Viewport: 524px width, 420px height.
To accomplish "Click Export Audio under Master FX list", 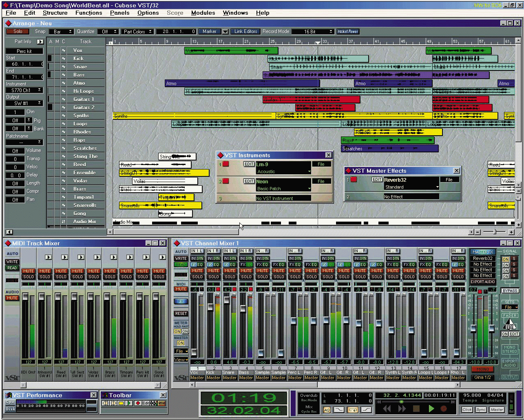I will [482, 281].
